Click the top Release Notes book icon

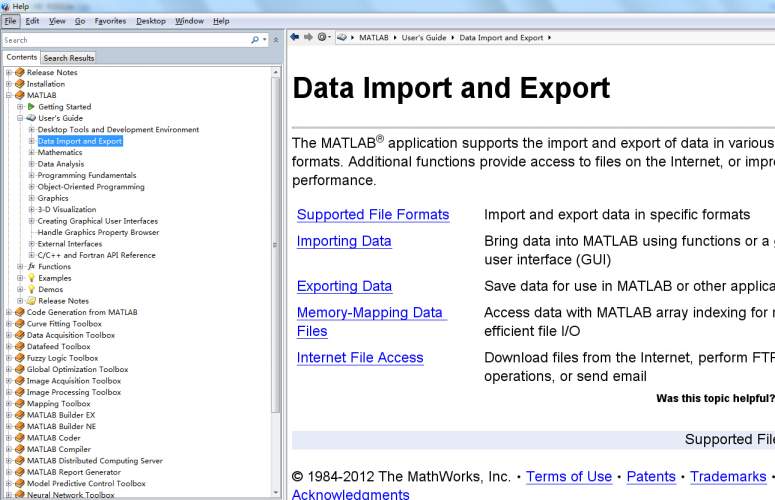20,72
